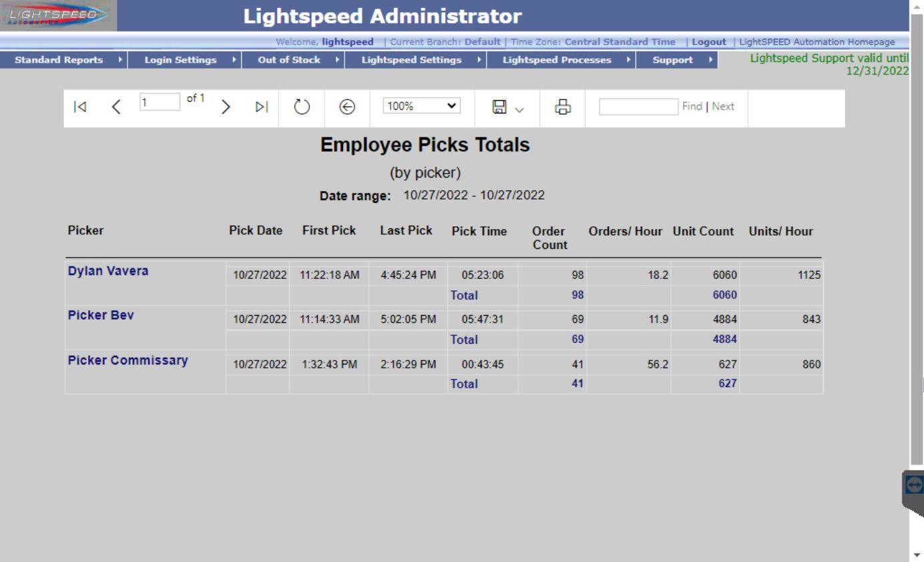Screen dimensions: 924x562
Task: Jump to last report page
Action: pyautogui.click(x=262, y=107)
